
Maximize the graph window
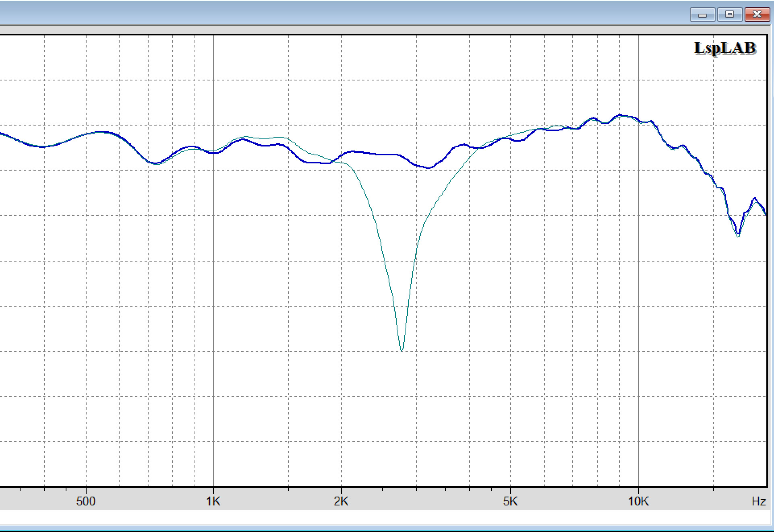[729, 14]
